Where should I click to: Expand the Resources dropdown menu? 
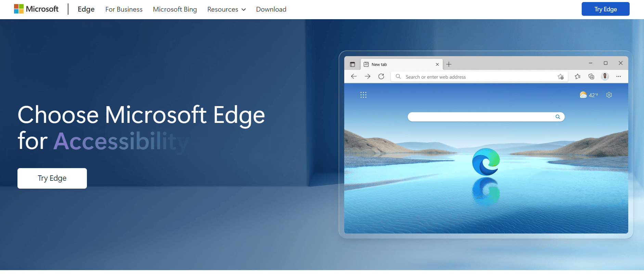click(227, 9)
